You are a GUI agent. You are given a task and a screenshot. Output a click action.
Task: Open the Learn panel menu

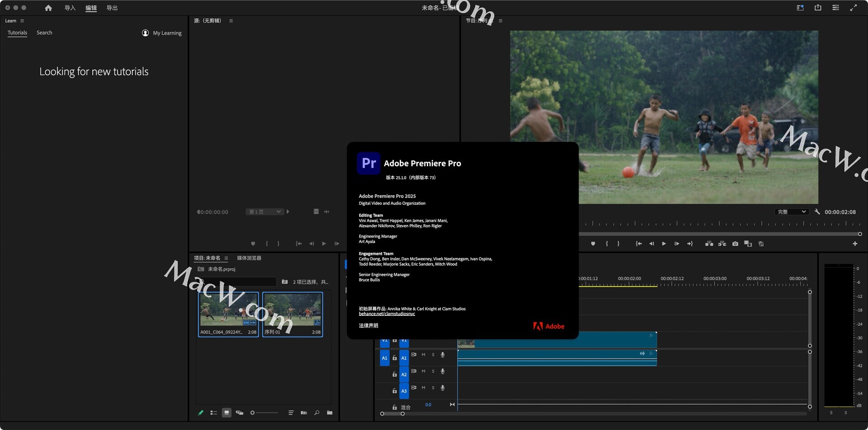click(22, 21)
